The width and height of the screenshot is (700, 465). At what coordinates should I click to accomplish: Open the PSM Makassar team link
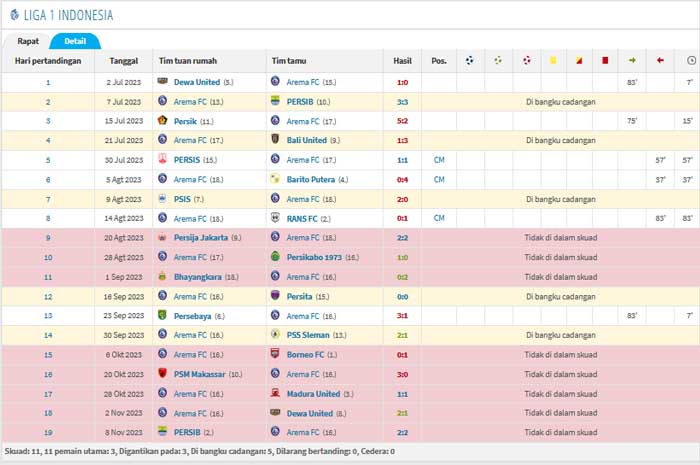200,374
